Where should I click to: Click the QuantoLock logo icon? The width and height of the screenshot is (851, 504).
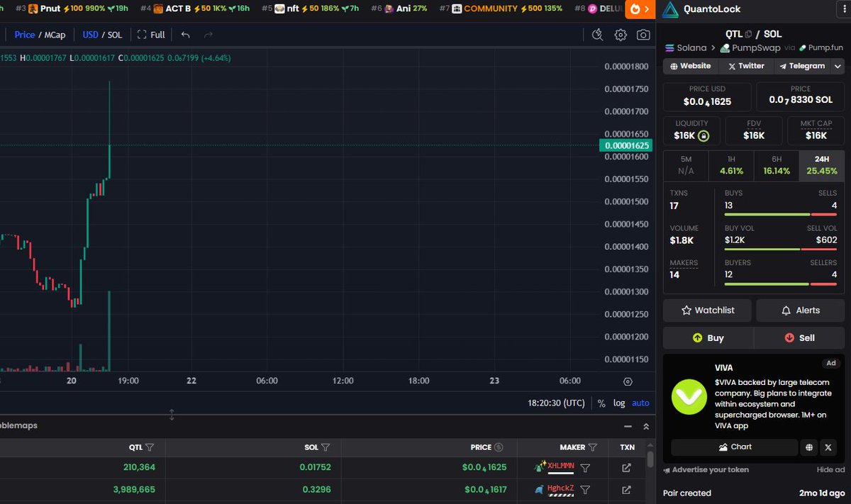click(x=671, y=9)
